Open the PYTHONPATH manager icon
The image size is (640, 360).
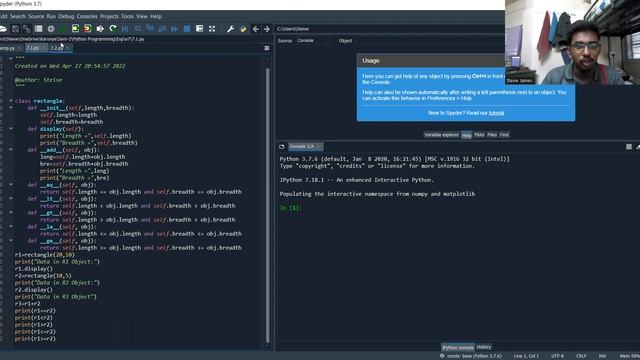[243, 29]
